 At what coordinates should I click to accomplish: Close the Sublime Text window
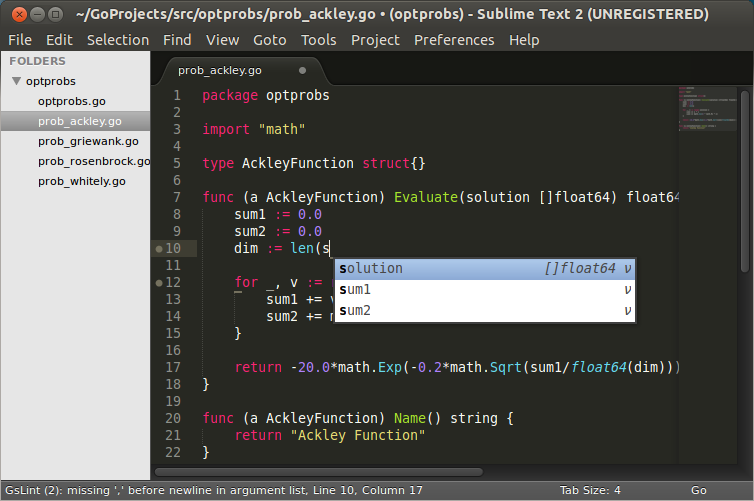click(19, 14)
